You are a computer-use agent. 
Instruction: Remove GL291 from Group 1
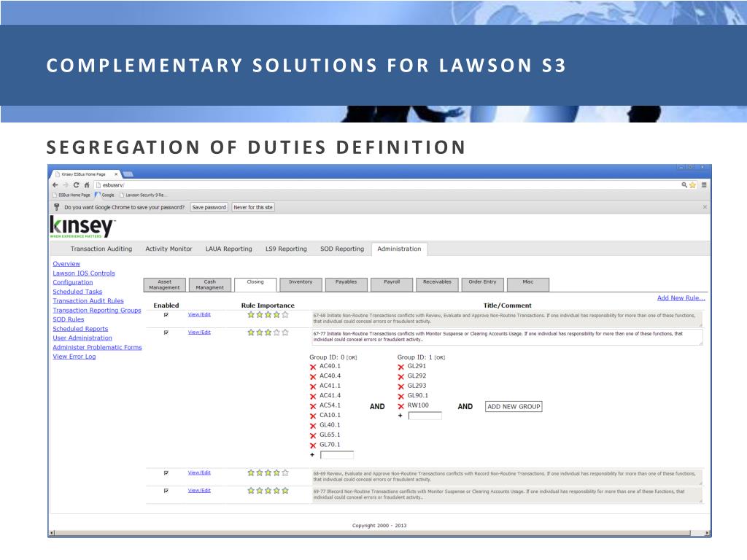[400, 367]
